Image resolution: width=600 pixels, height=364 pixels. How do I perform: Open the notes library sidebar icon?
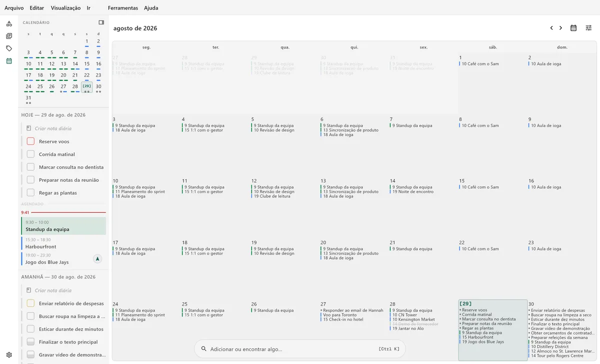click(x=9, y=36)
